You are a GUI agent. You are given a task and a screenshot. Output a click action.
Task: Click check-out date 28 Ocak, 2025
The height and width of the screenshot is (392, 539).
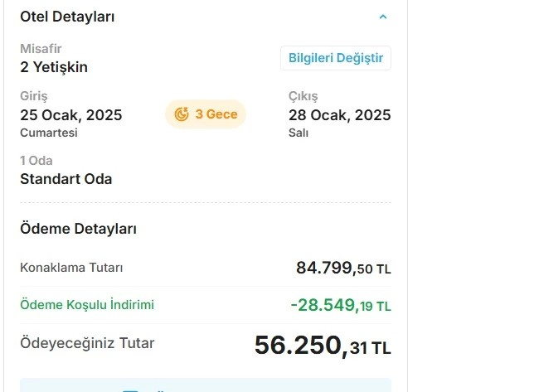[x=339, y=115]
